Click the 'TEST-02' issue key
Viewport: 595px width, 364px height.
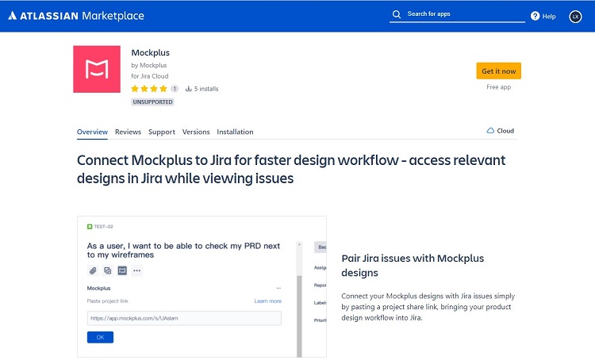104,226
